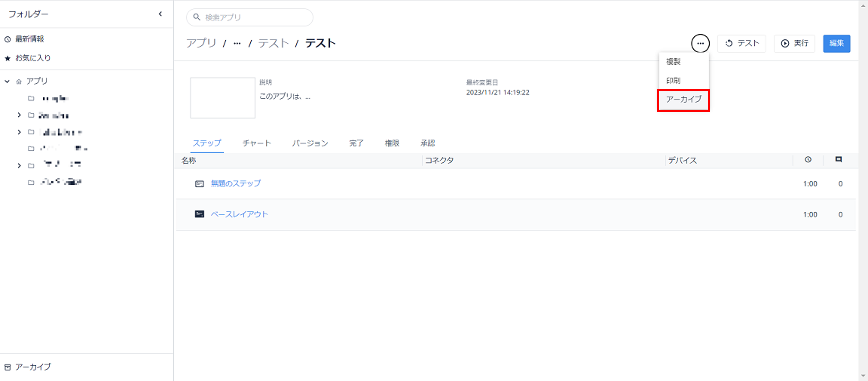The image size is (868, 381).
Task: Expand the third folder under アプリ
Action: click(19, 132)
